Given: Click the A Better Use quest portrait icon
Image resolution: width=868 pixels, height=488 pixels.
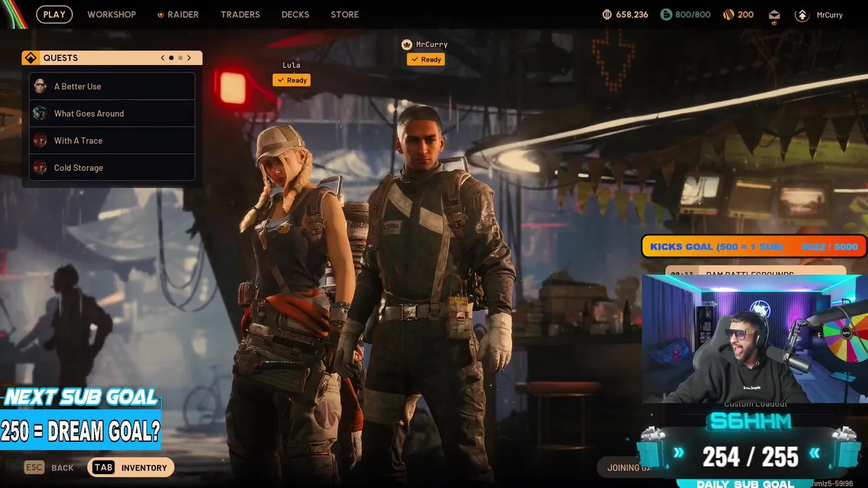Looking at the screenshot, I should 40,86.
